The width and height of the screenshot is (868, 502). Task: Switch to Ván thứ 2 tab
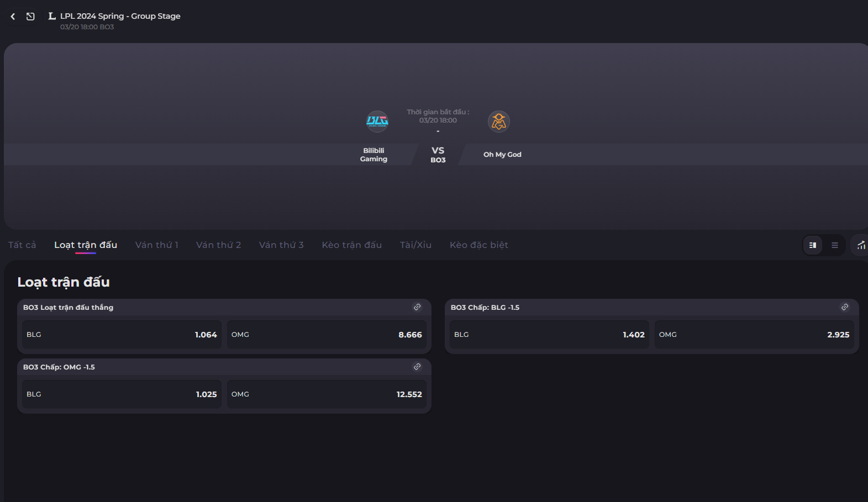[219, 245]
